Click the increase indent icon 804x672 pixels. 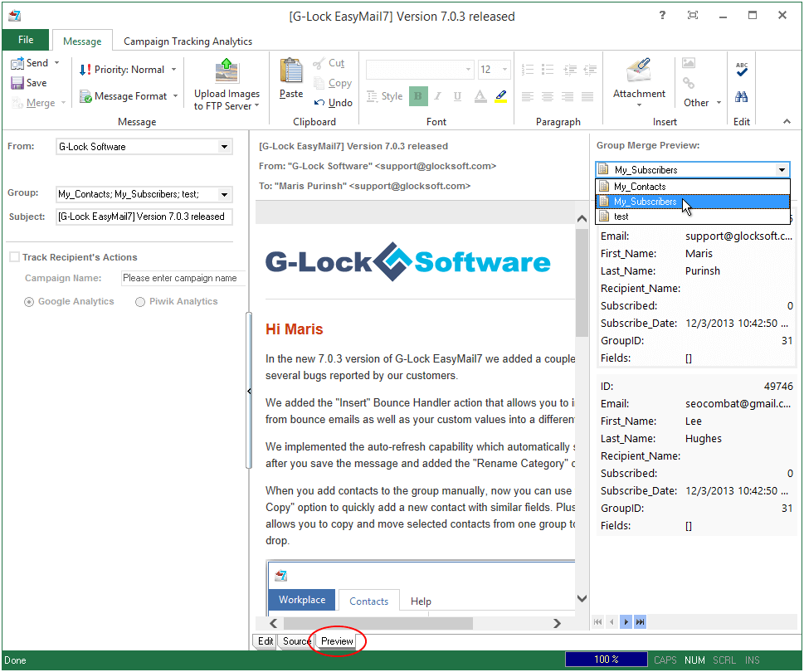point(590,69)
